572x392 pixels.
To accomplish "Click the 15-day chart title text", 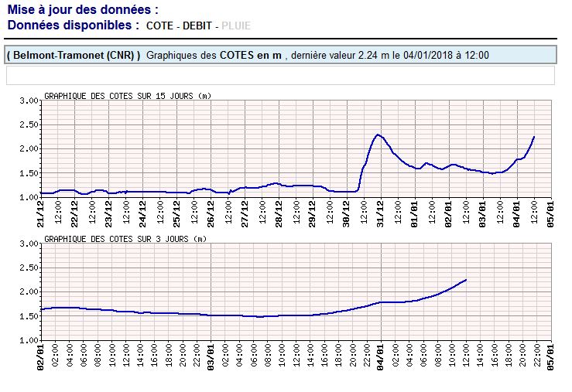I will 127,96.
